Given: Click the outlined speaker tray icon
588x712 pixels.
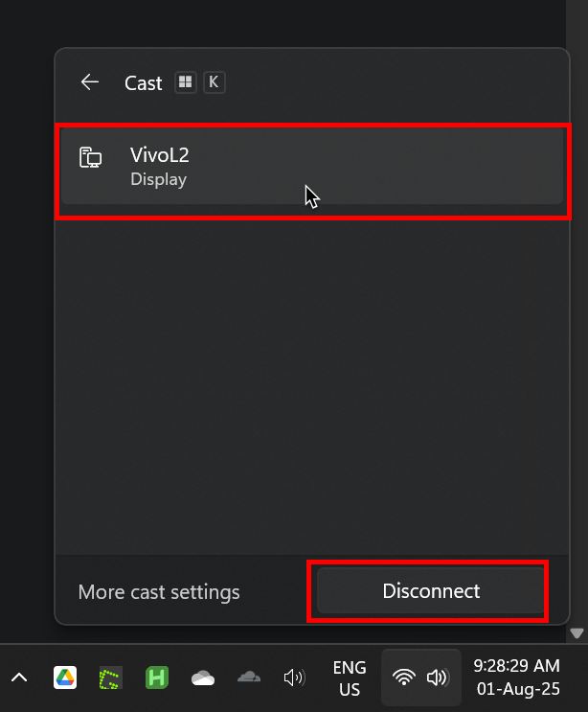Looking at the screenshot, I should tap(294, 678).
